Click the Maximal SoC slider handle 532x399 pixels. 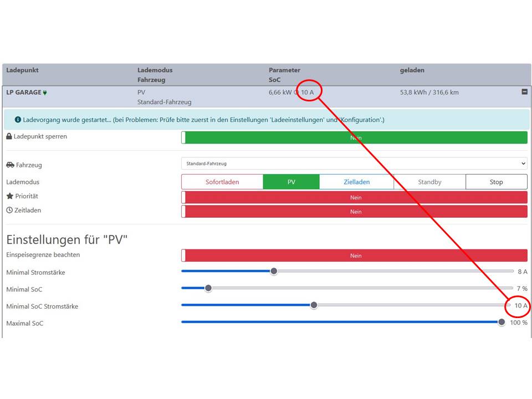pos(502,322)
